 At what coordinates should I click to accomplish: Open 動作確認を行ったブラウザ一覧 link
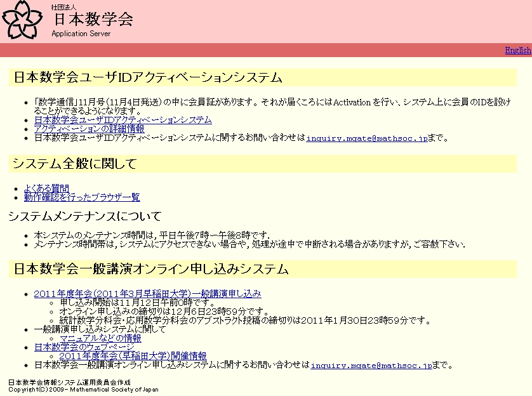[x=81, y=197]
